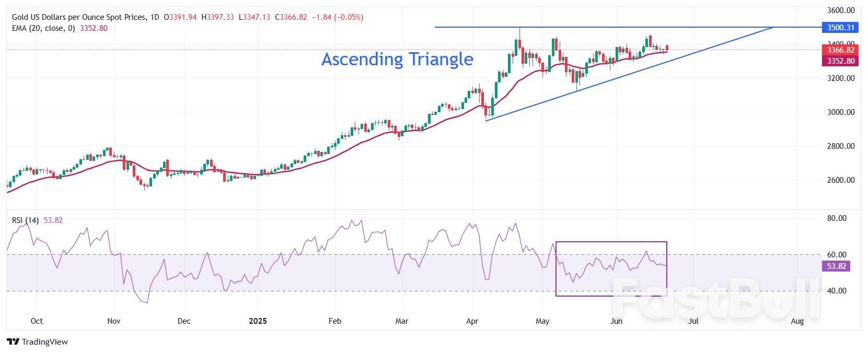Click the 1D interval label in the chart header
The image size is (868, 353).
[x=154, y=17]
